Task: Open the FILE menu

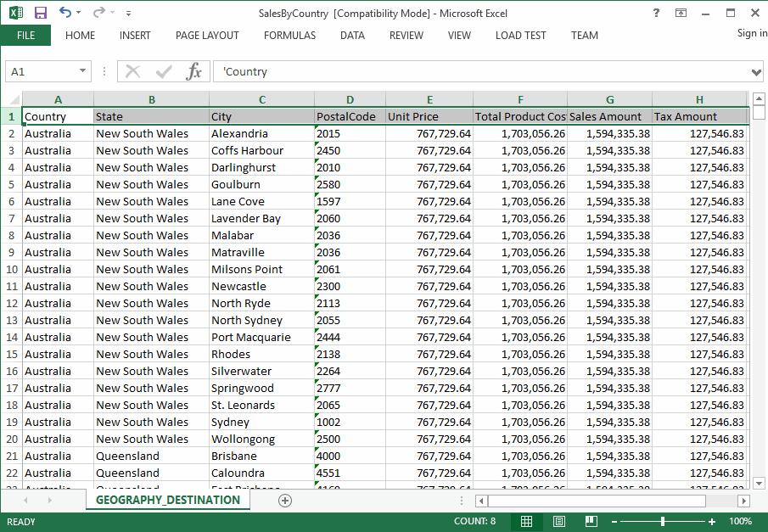Action: [x=25, y=36]
